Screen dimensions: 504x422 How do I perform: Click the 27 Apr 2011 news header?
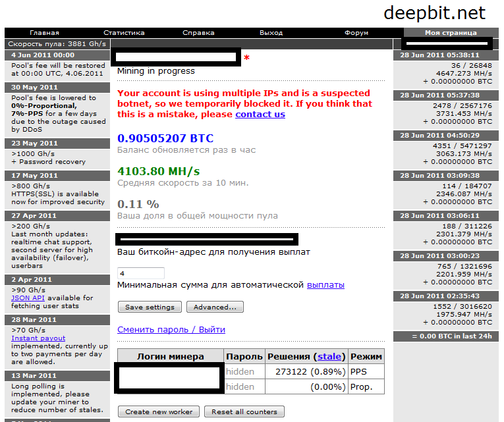[57, 215]
